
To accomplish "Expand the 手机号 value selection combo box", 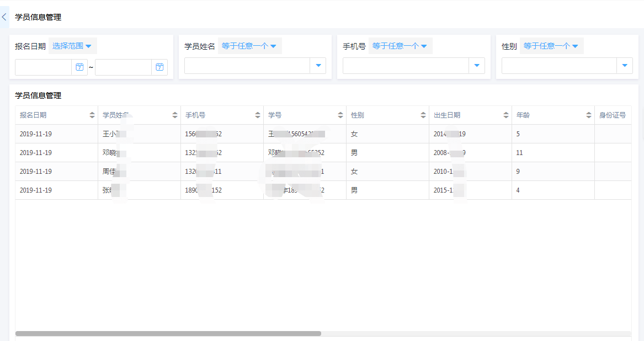I will click(476, 65).
